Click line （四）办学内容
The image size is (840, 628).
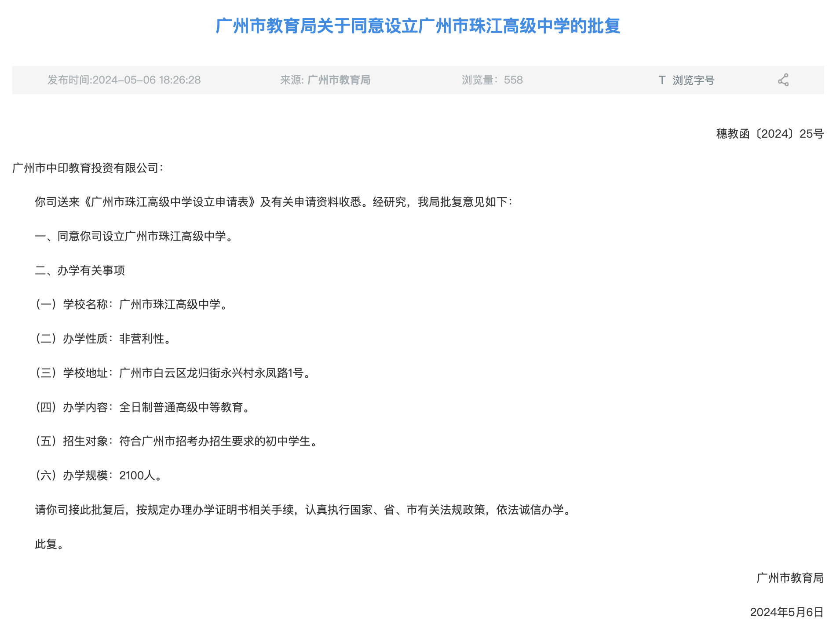[x=142, y=407]
